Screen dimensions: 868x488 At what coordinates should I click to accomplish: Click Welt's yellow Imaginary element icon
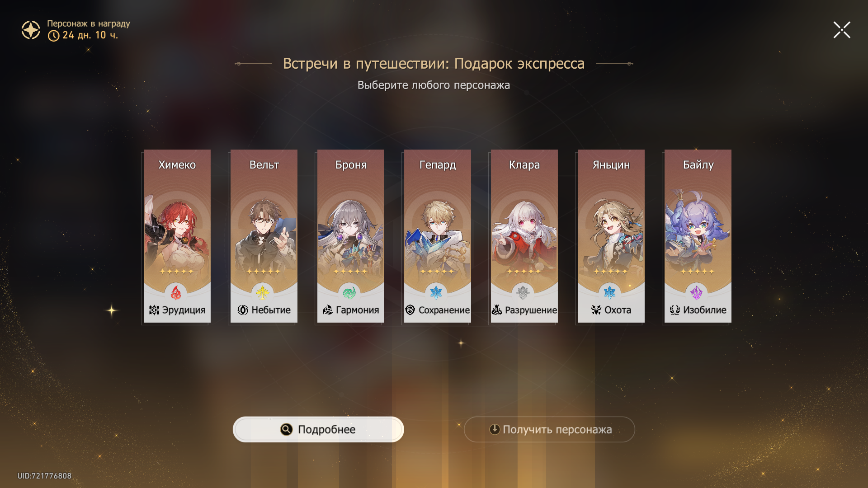(x=263, y=293)
